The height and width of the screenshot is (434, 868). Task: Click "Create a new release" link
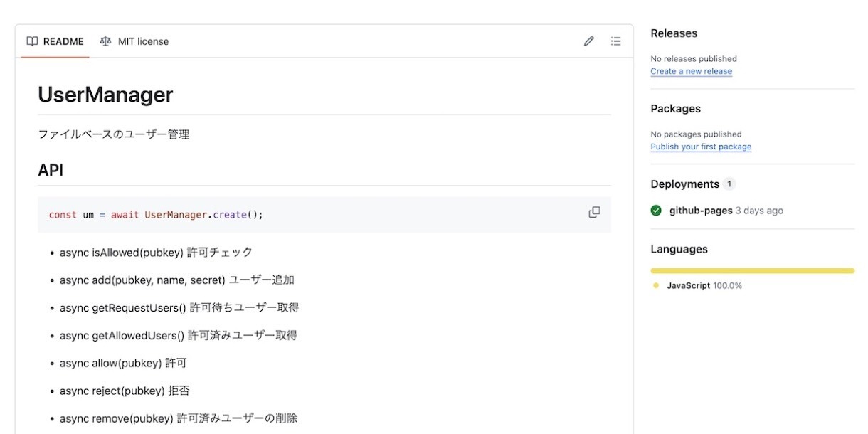coord(691,71)
